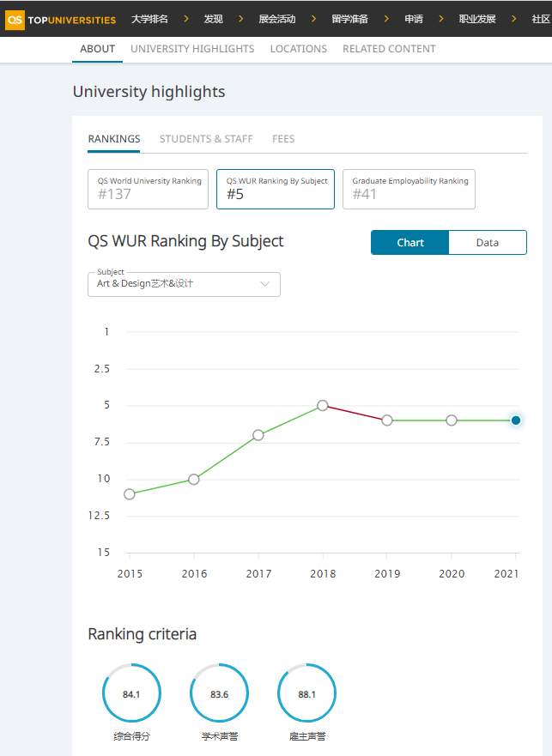The width and height of the screenshot is (552, 756).
Task: Click the 2018 x-axis year label
Action: (323, 574)
